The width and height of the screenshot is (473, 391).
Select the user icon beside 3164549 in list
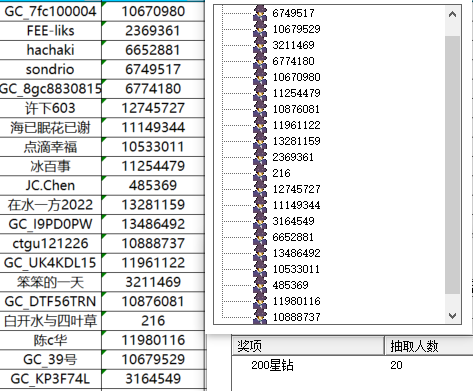click(260, 221)
